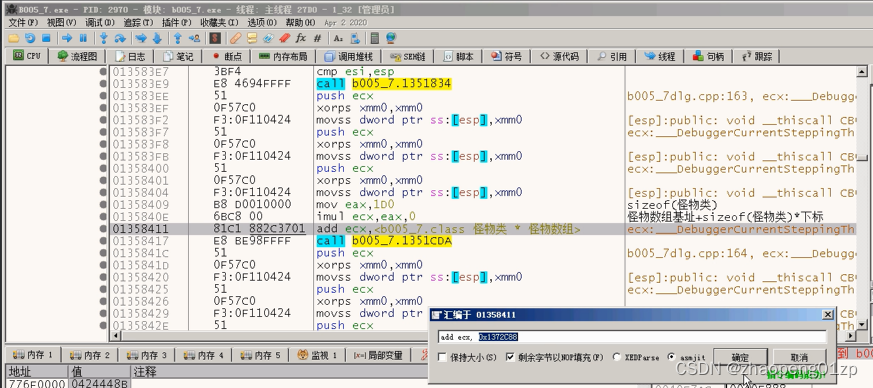Click the 地址 column header in dump
This screenshot has width=873, height=388.
tap(37, 371)
